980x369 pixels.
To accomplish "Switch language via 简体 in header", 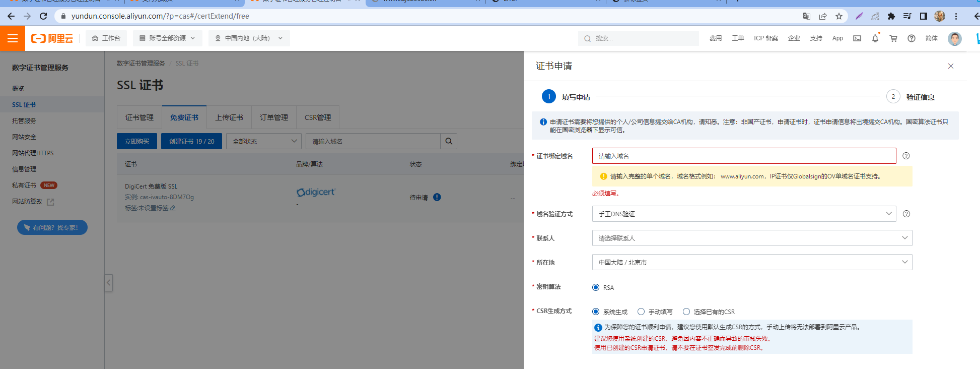I will point(932,38).
